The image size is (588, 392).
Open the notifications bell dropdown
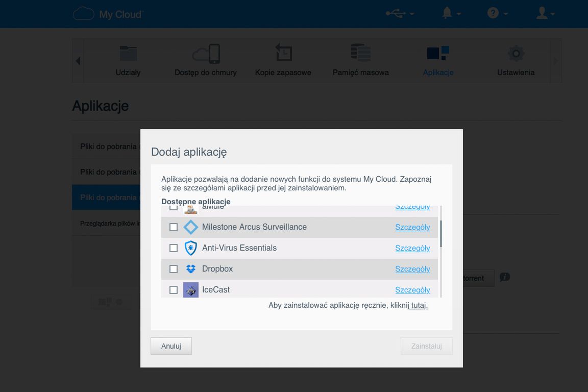click(x=451, y=13)
